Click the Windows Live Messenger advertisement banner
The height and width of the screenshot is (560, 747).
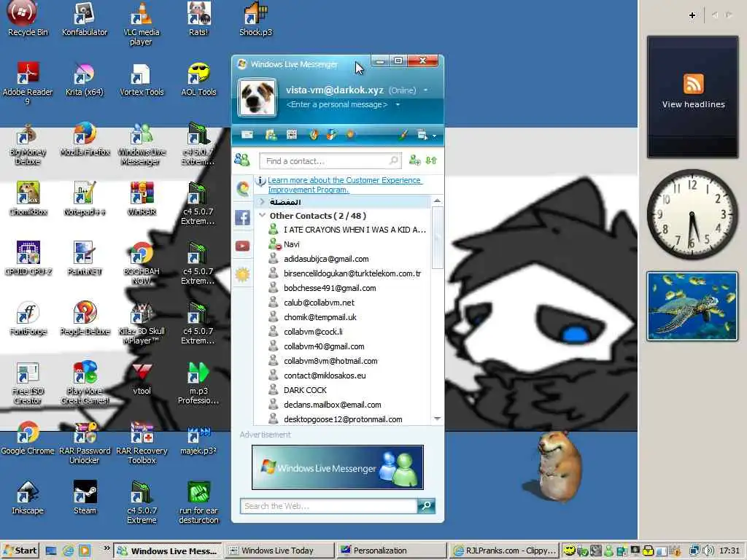click(x=337, y=467)
